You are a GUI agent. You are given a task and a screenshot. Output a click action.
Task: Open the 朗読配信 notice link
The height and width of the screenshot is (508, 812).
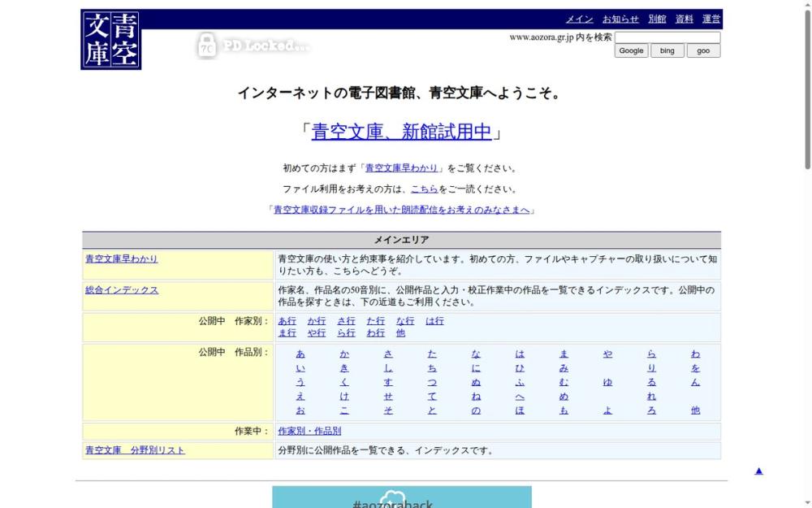tap(402, 210)
